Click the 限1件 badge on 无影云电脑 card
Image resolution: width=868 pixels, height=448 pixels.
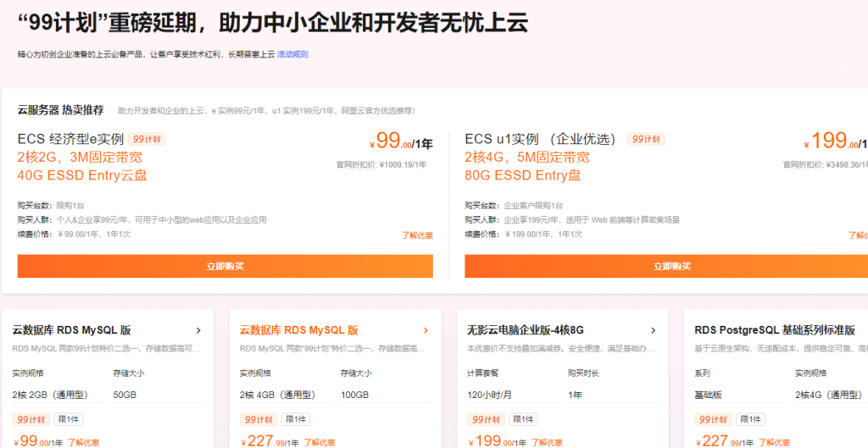pos(523,419)
